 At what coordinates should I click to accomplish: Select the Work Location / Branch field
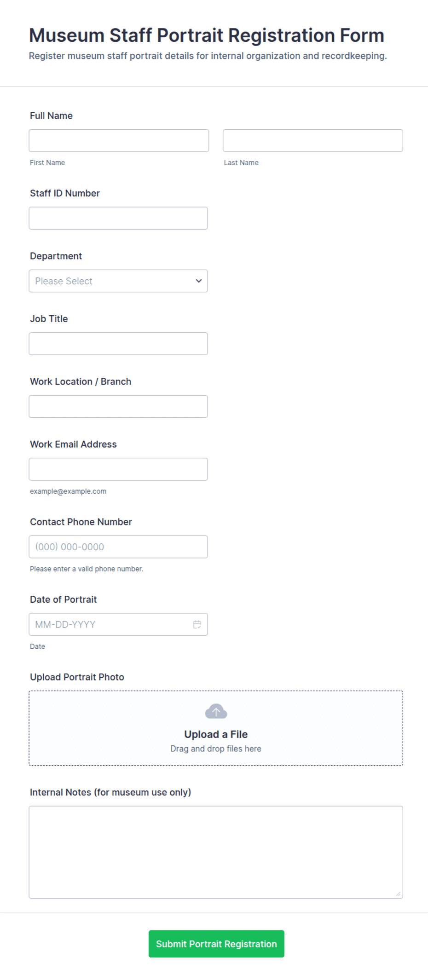tap(118, 406)
